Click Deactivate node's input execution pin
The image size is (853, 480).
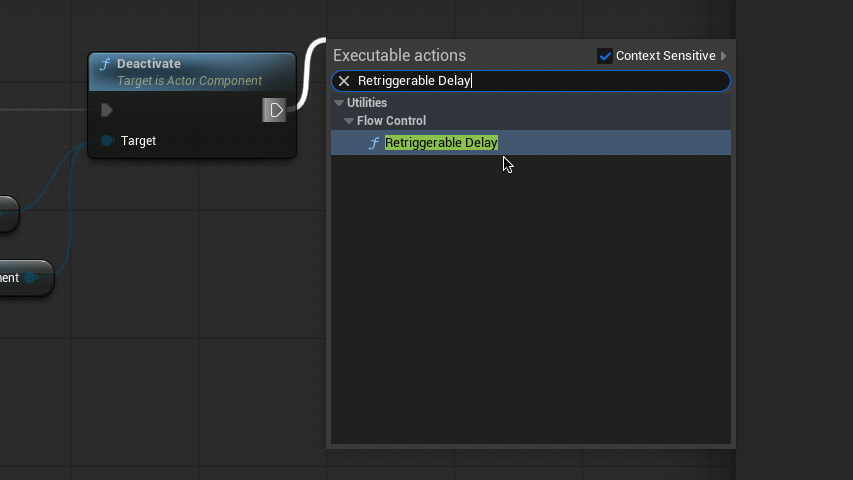coord(107,110)
